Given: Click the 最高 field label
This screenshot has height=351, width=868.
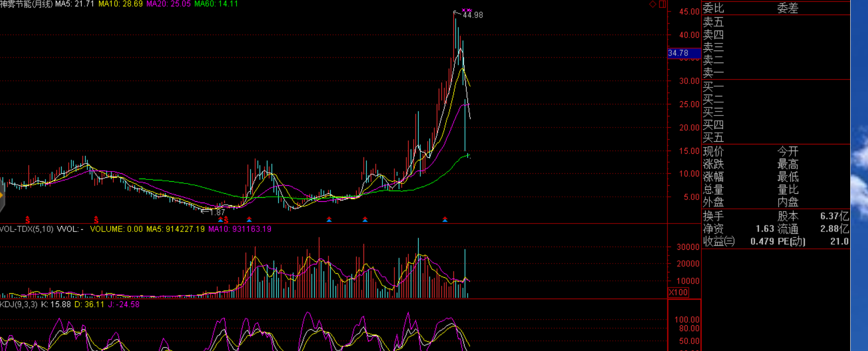Looking at the screenshot, I should coord(788,164).
